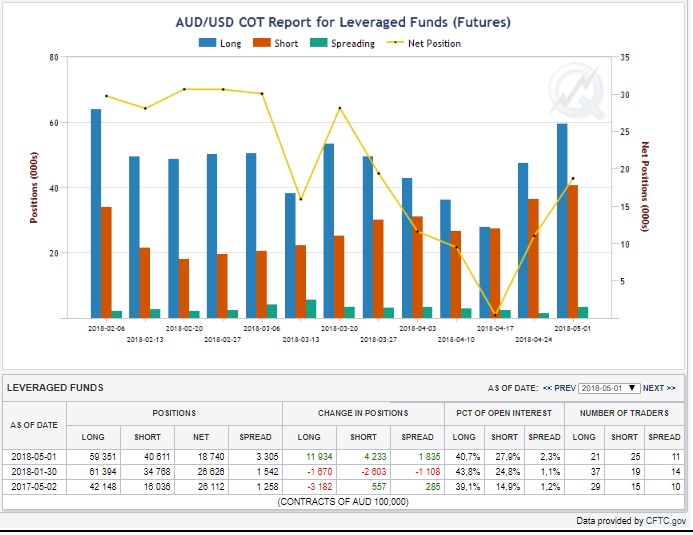Click the Data provided by CFTC.gov credit
693x535 pixels.
click(x=631, y=521)
